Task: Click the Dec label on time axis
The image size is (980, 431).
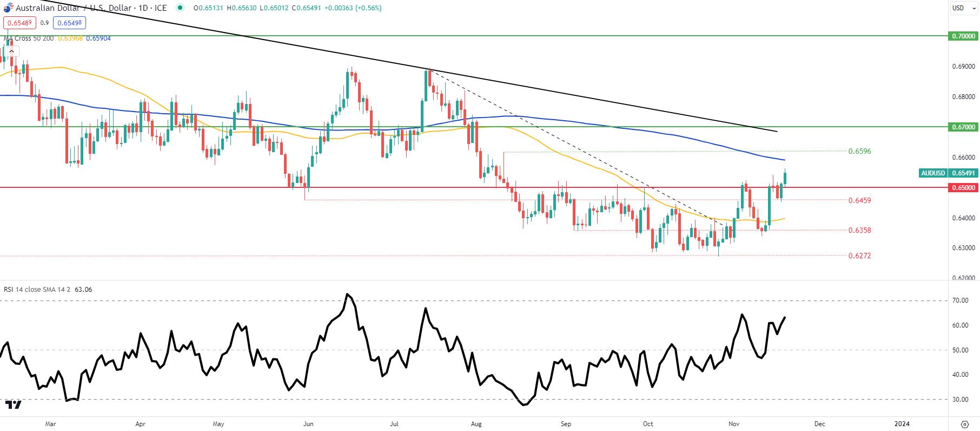Action: (820, 424)
